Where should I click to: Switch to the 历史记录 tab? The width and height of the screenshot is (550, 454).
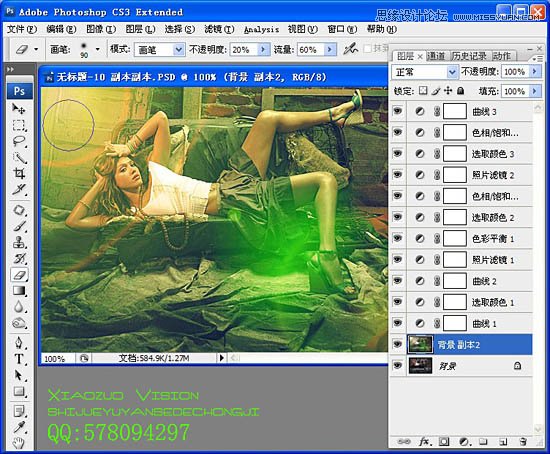(469, 56)
